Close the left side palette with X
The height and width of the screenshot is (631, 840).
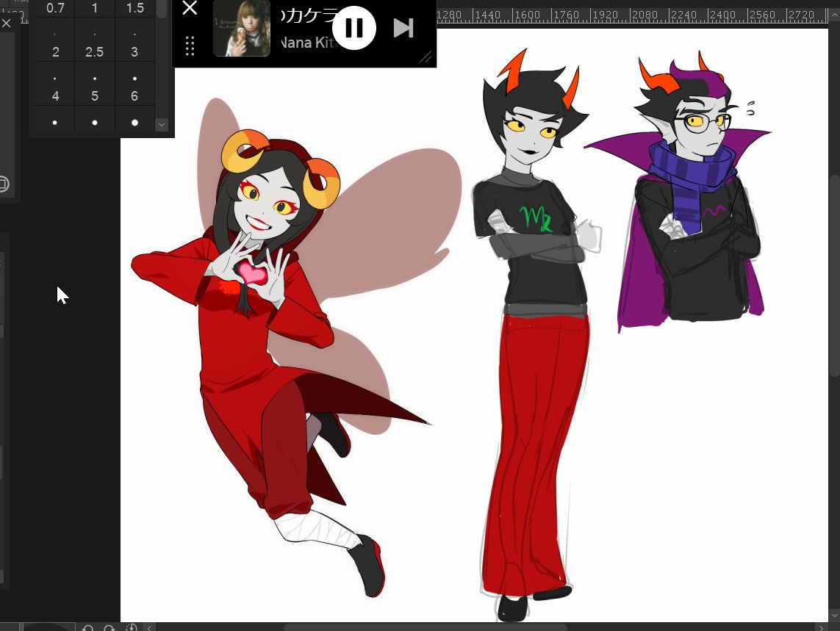[7, 23]
